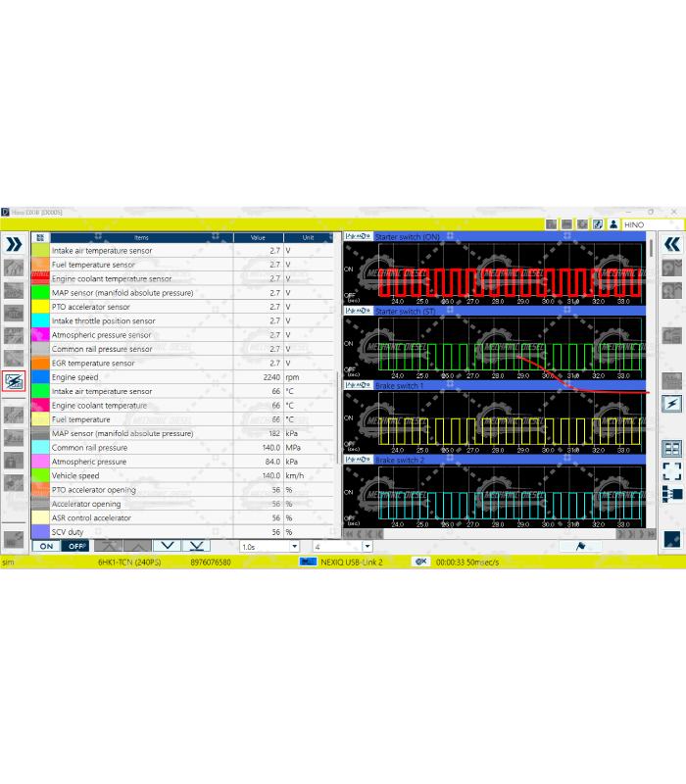686x784 pixels.
Task: Open the 1.0s interval dropdown
Action: (269, 546)
